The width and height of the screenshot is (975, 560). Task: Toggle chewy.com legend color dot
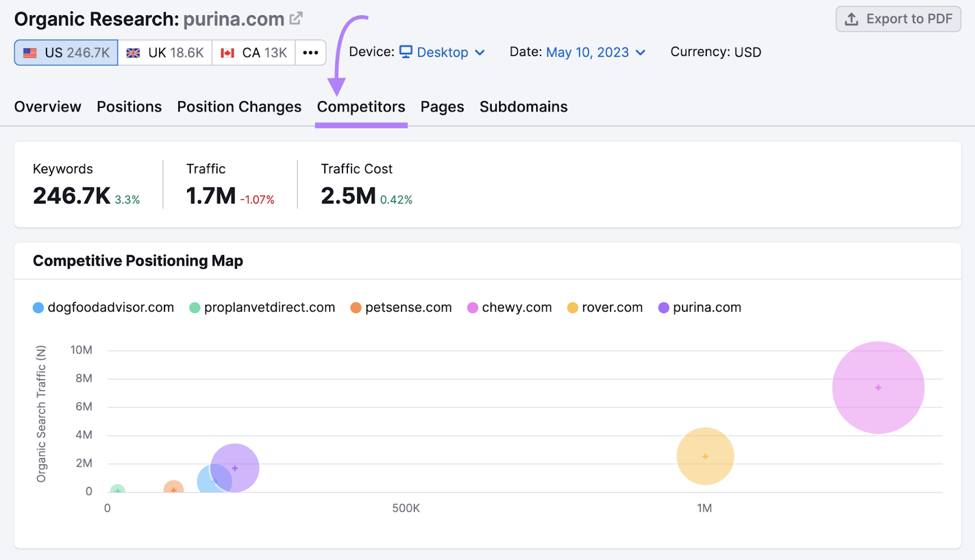(473, 308)
